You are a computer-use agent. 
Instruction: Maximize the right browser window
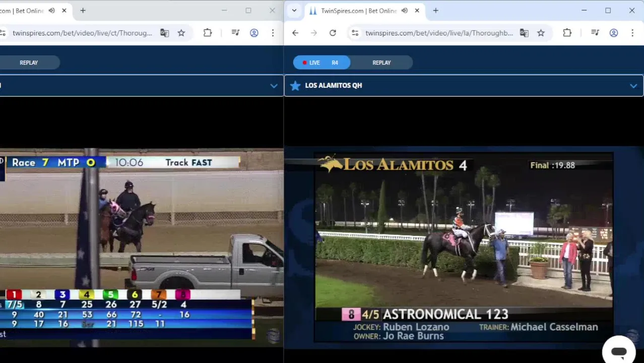click(x=608, y=11)
